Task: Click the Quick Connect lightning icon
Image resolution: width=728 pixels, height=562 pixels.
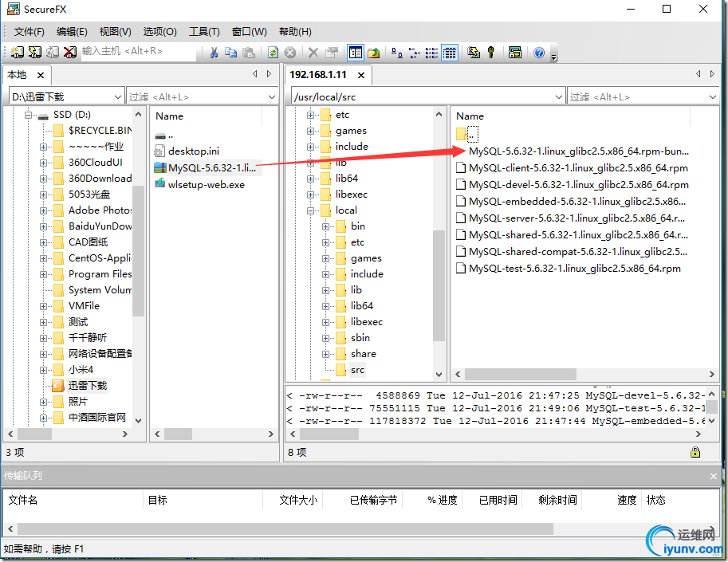Action: 35,53
